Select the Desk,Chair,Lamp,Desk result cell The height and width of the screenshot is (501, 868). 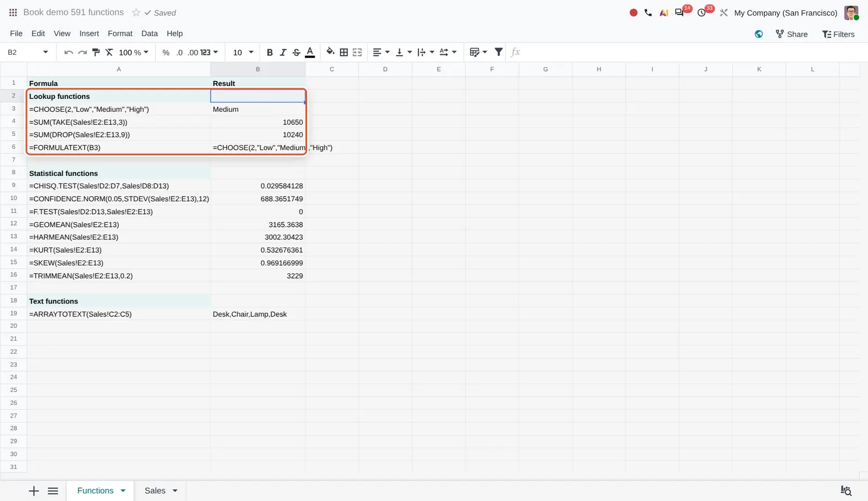[x=258, y=314]
